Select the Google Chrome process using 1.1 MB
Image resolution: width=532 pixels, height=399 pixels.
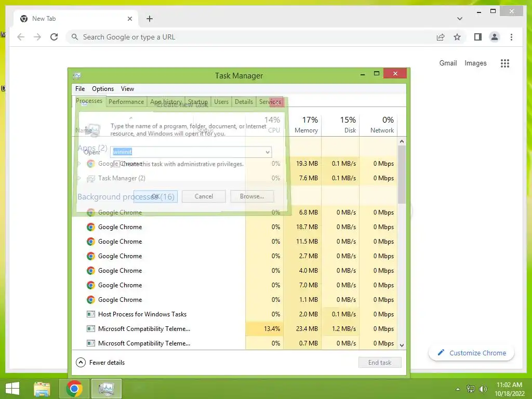235,300
